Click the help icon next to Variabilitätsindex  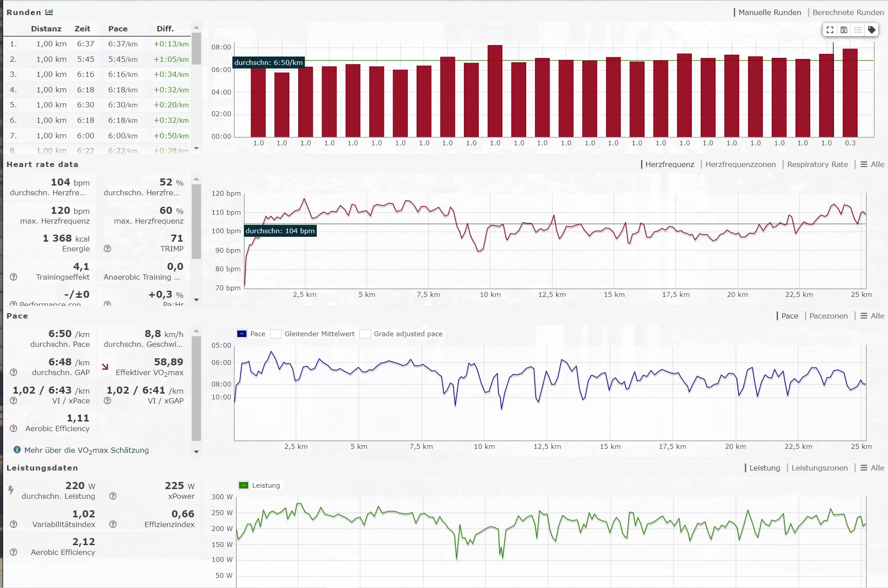14,524
